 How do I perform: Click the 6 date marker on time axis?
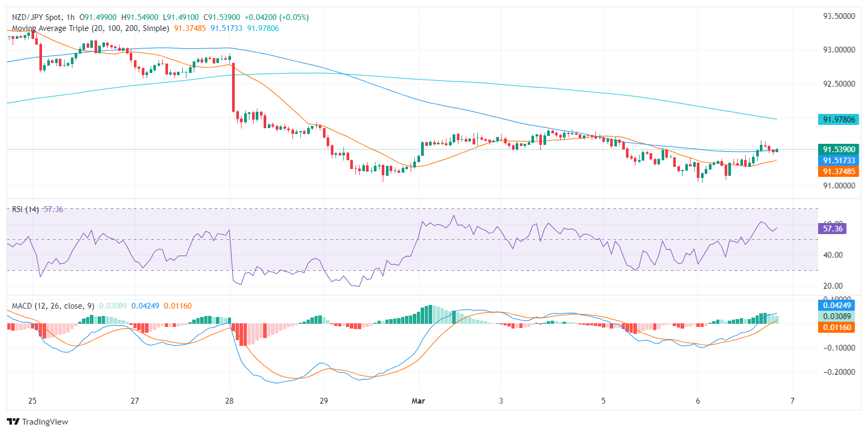[x=698, y=401]
